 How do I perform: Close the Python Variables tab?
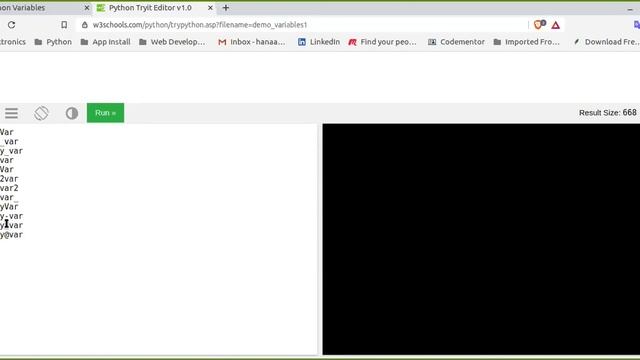point(87,8)
